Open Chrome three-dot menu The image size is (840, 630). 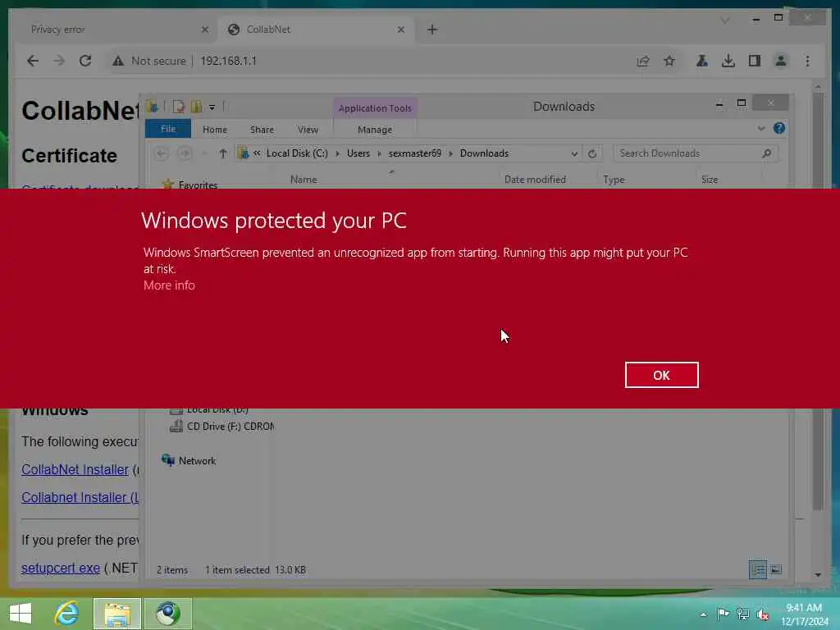[807, 61]
